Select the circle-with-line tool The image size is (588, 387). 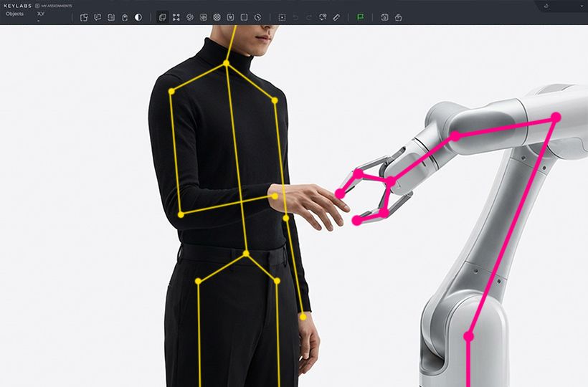point(257,17)
